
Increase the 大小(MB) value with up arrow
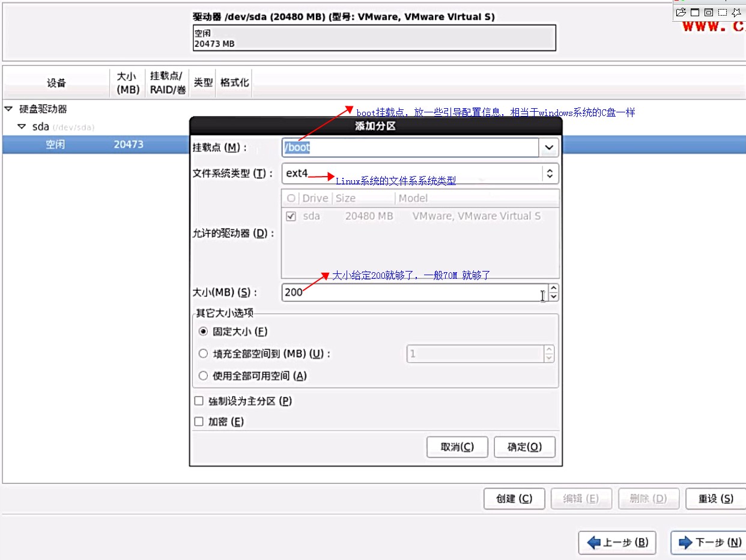pyautogui.click(x=554, y=289)
